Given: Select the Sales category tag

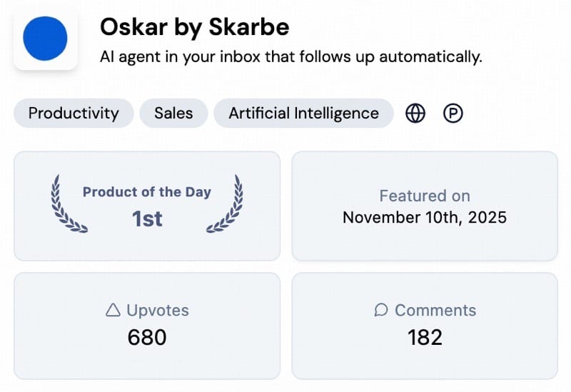Looking at the screenshot, I should [x=173, y=114].
